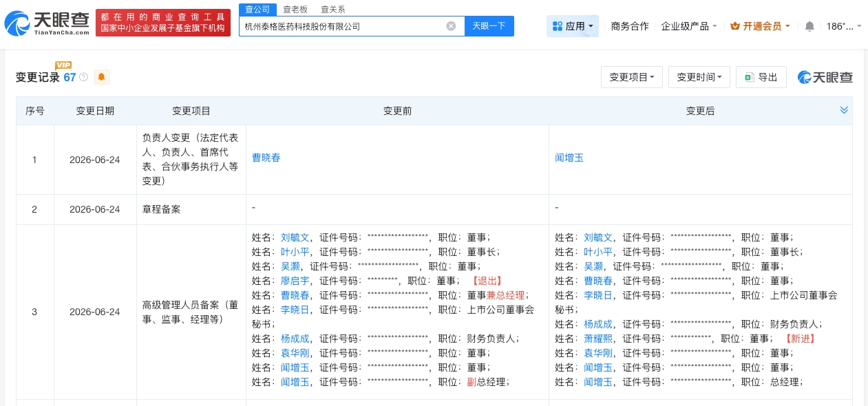
Task: Click the orange alert bell beside 变更记录
Action: pyautogui.click(x=102, y=77)
